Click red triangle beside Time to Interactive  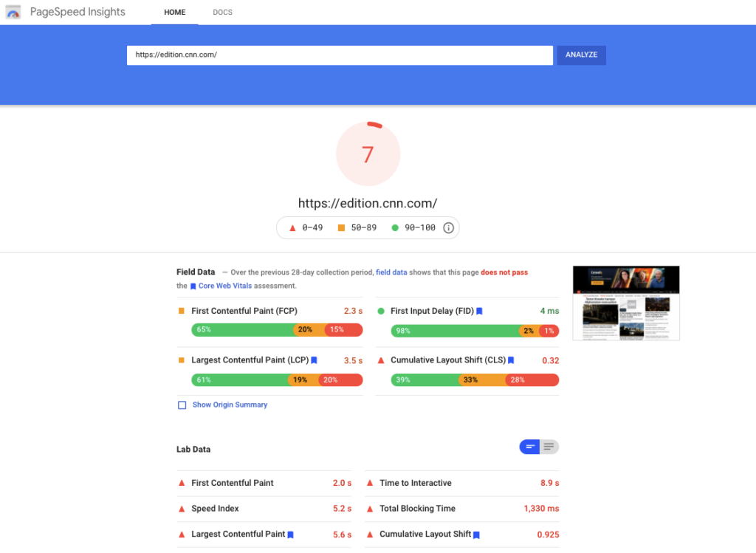pos(370,483)
